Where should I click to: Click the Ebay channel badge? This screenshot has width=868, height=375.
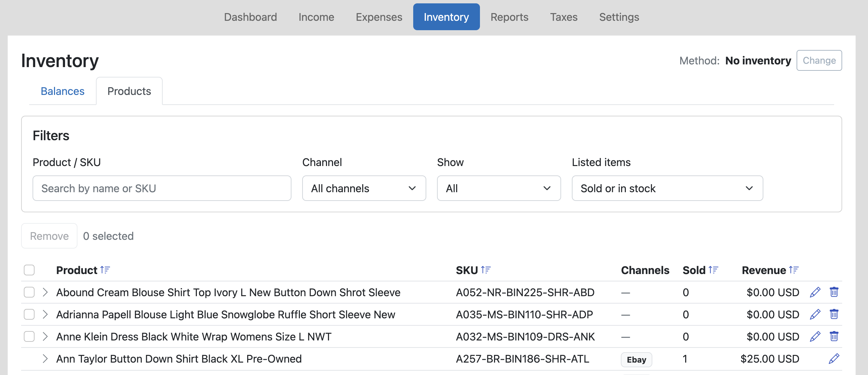click(x=636, y=360)
